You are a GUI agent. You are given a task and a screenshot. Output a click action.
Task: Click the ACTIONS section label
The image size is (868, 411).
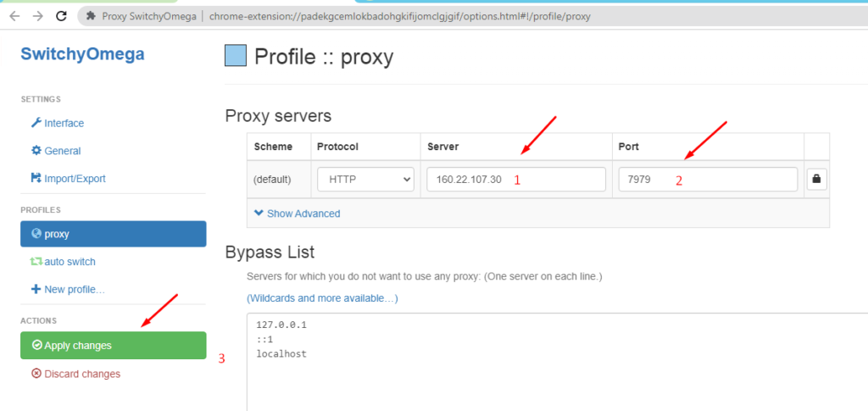point(39,320)
